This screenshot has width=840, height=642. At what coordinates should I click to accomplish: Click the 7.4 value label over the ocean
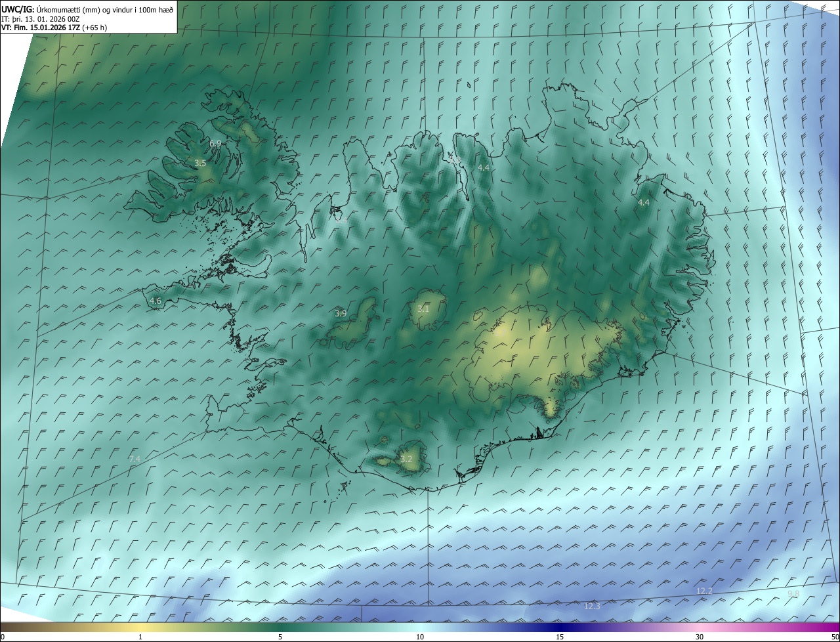point(135,459)
